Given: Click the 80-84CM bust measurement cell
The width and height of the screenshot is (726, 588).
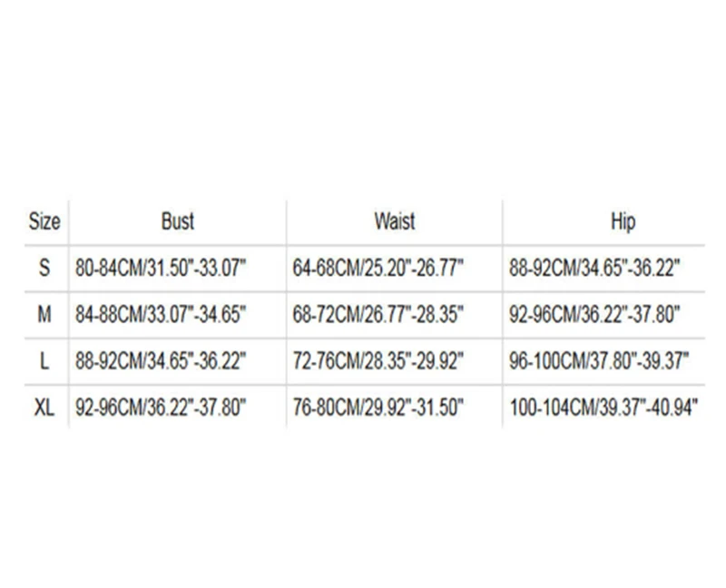Looking at the screenshot, I should click(161, 268).
